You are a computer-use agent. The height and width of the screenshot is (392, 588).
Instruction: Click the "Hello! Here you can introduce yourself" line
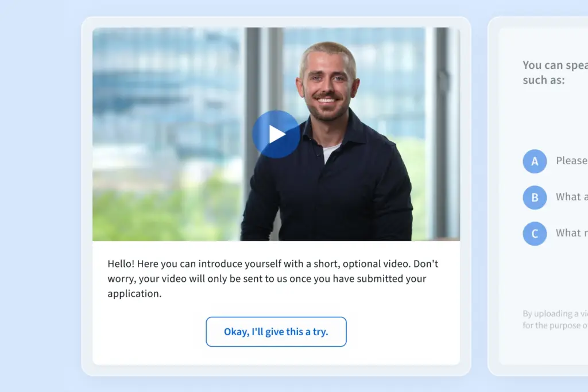tap(273, 264)
